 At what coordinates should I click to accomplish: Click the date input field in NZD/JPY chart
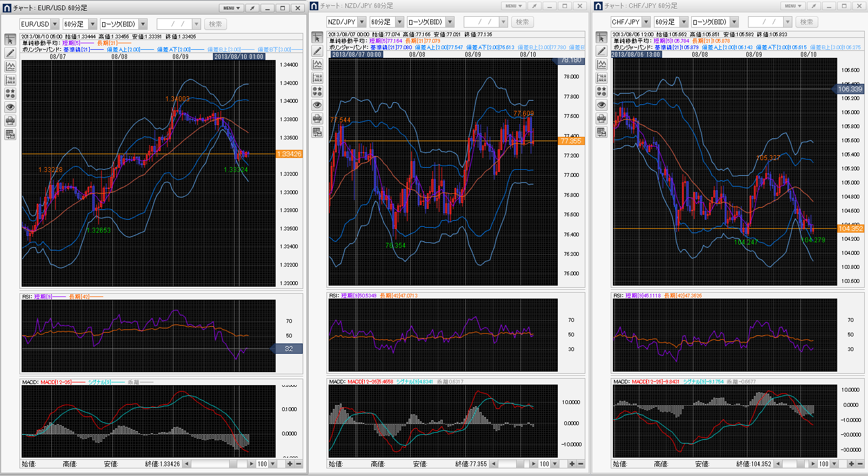tap(481, 22)
